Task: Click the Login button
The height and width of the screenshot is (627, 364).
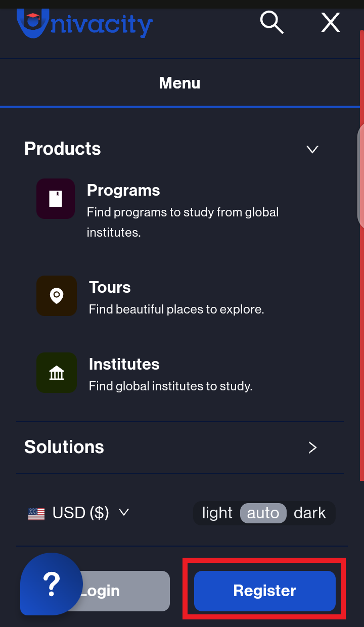Action: tap(121, 591)
